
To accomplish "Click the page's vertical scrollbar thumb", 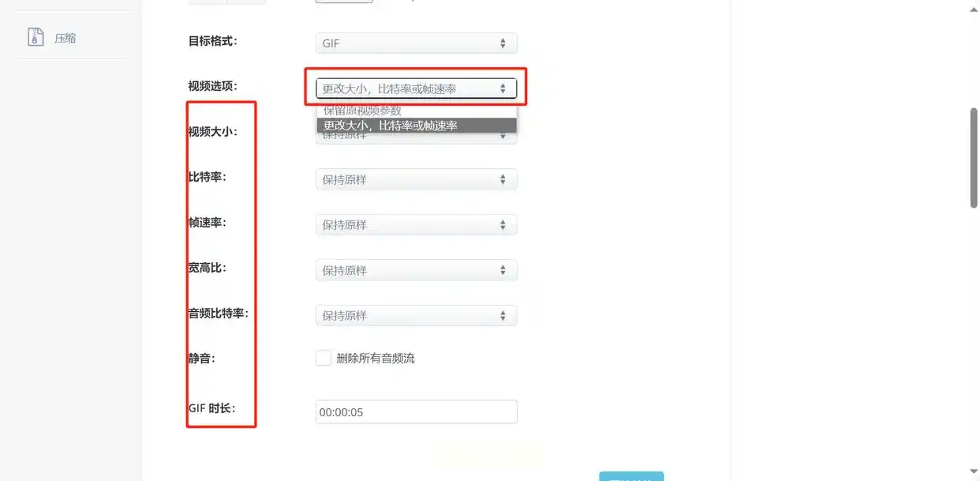I will click(974, 158).
